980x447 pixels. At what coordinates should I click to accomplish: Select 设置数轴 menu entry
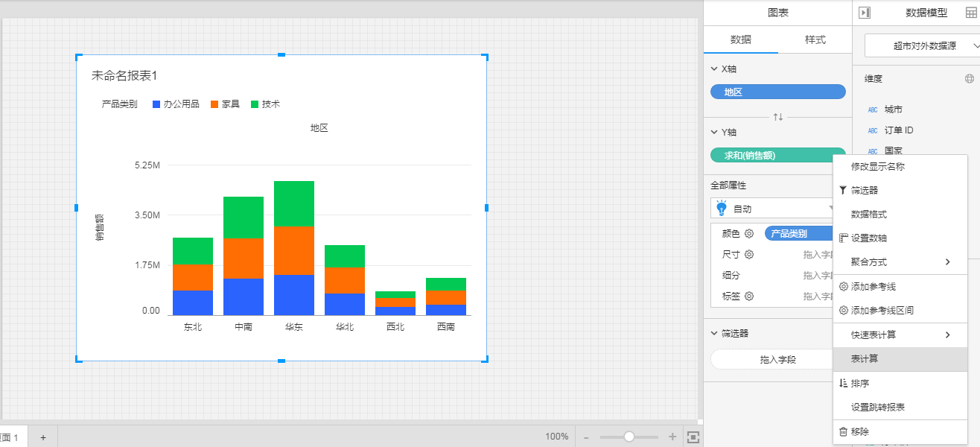tap(900, 238)
